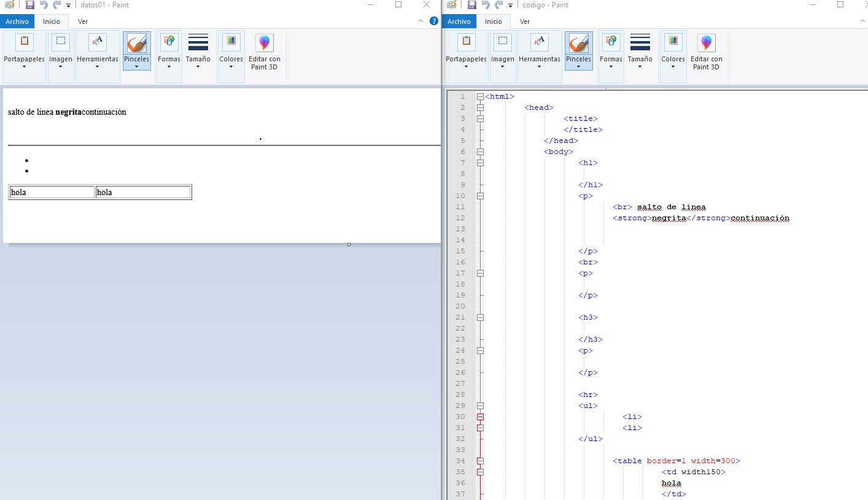Click blue Help question mark in datos01 window

pyautogui.click(x=434, y=21)
